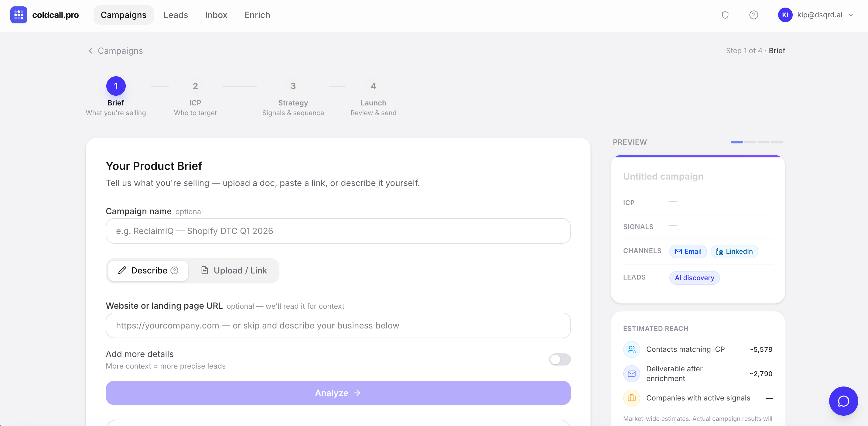Open the Enrich tab

coord(257,15)
